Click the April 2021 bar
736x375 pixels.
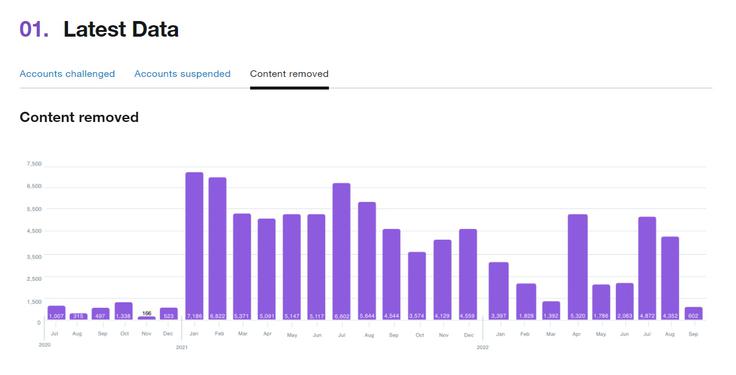(x=267, y=269)
